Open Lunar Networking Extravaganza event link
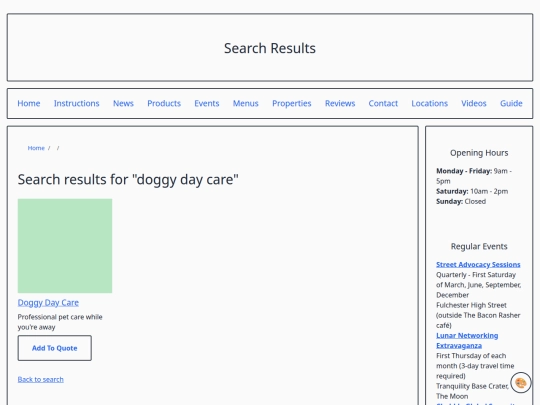The height and width of the screenshot is (405, 540). click(467, 341)
